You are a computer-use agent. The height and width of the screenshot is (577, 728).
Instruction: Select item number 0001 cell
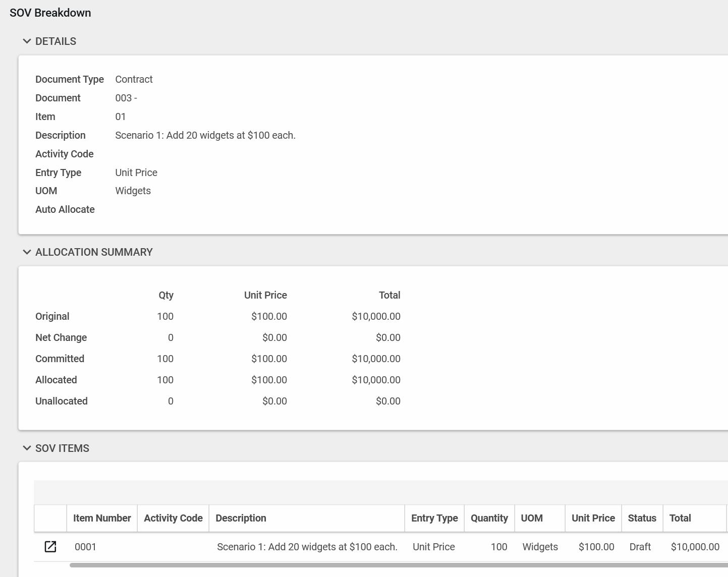[85, 547]
